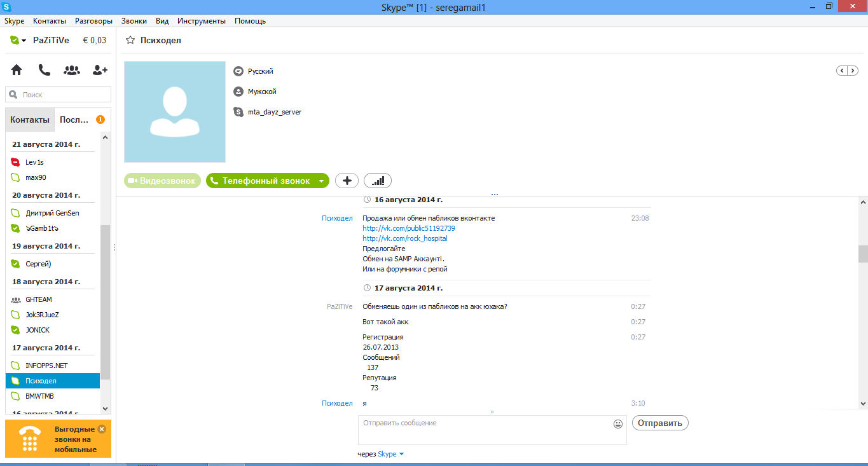Open the dial pad phone icon in sidebar
This screenshot has width=868, height=466.
(x=45, y=70)
